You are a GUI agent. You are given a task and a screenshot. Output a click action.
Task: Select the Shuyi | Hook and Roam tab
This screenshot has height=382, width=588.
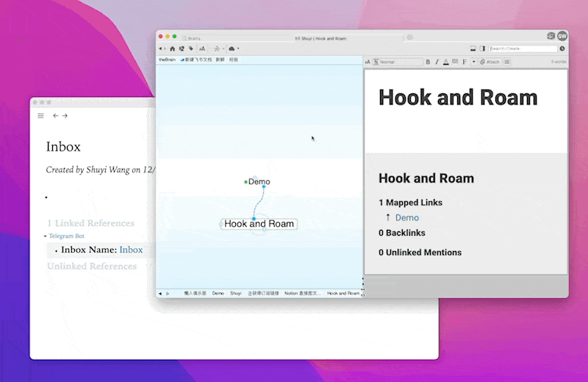click(x=320, y=39)
